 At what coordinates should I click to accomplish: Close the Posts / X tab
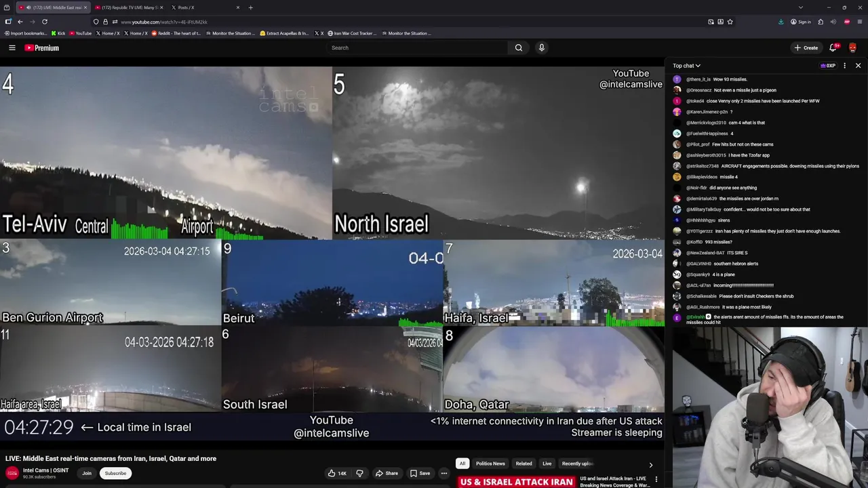237,7
